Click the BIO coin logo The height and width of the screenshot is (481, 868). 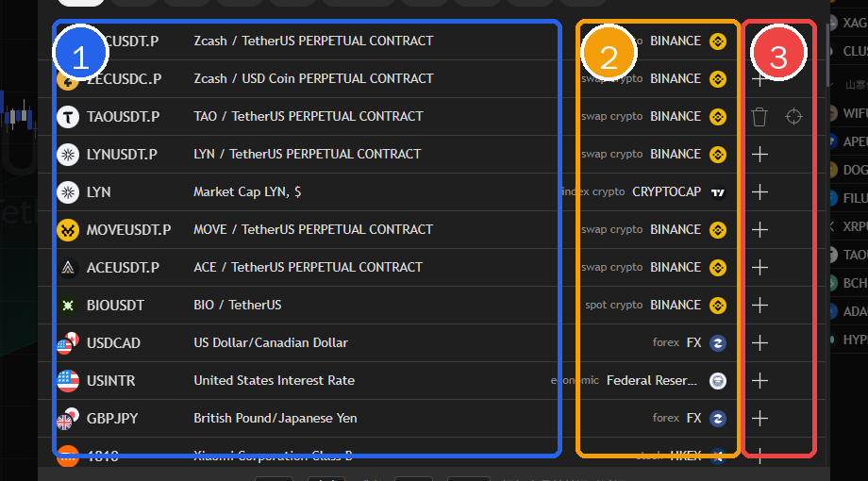coord(68,305)
